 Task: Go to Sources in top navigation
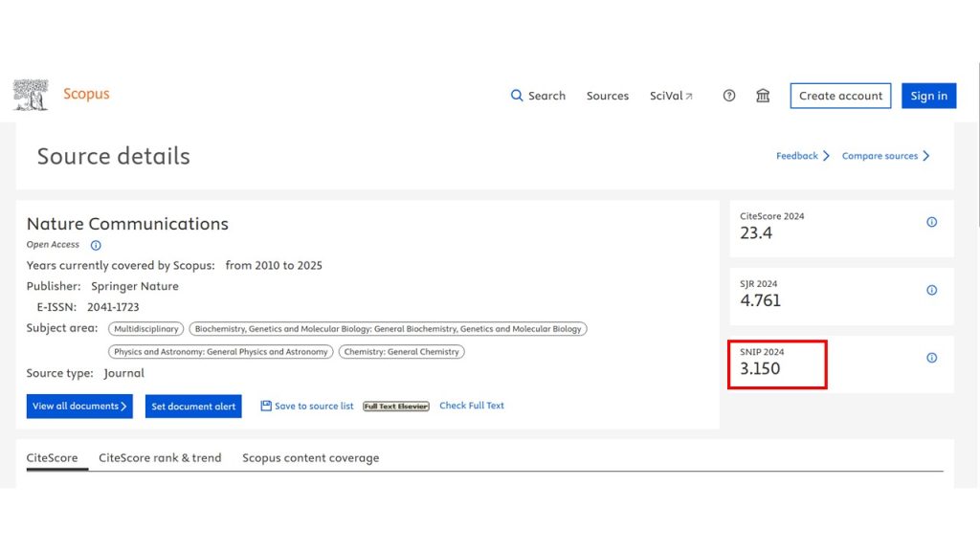click(x=608, y=96)
